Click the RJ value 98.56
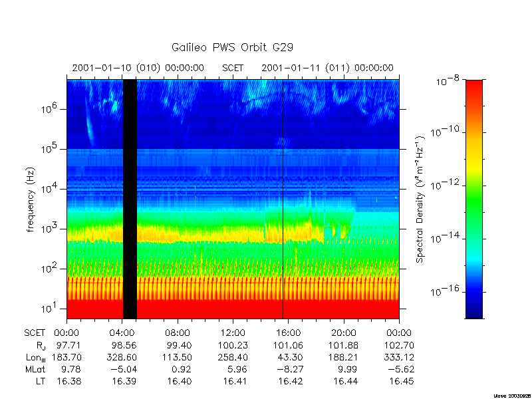The height and width of the screenshot is (399, 532). pyautogui.click(x=124, y=345)
